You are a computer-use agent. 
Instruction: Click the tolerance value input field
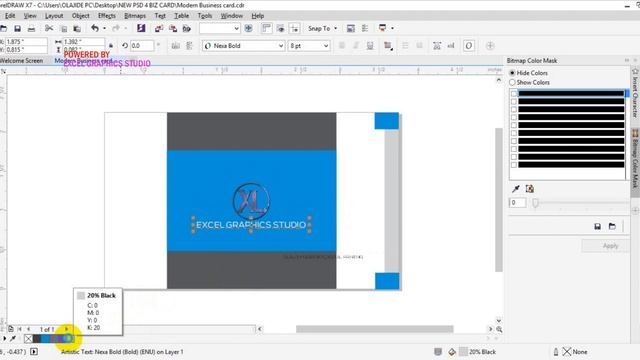coord(517,202)
